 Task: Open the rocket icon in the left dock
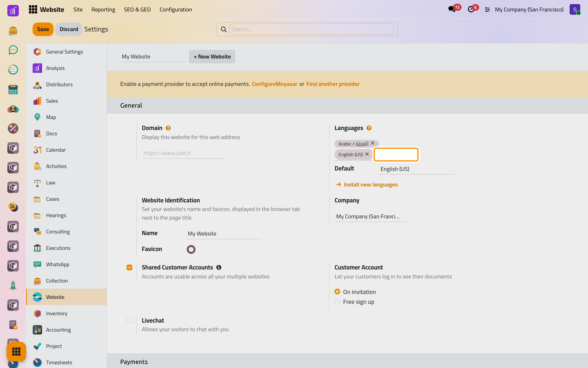pos(13,286)
